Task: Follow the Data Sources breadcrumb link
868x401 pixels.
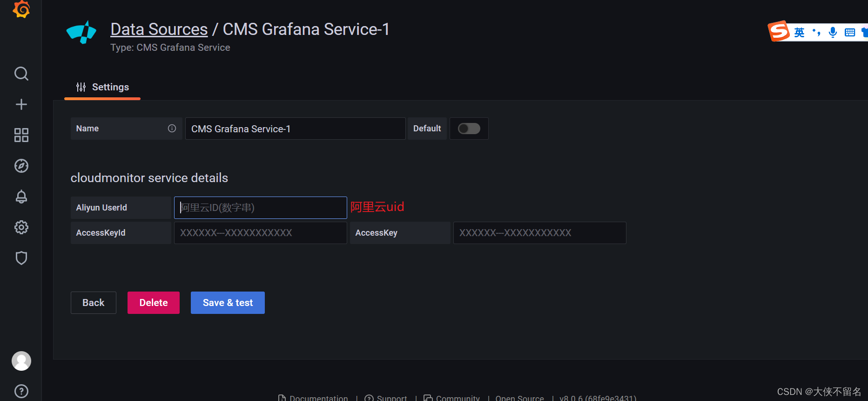Action: [159, 29]
